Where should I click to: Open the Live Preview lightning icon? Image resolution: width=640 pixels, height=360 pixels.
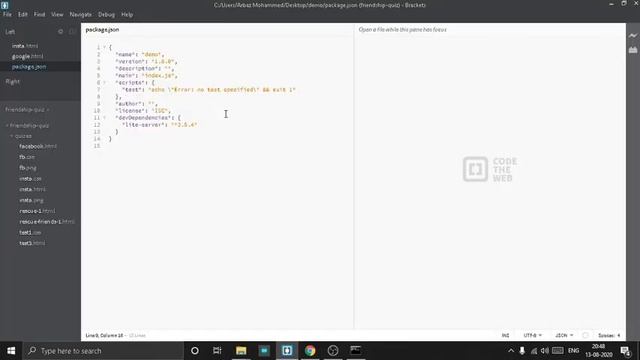coord(633,36)
